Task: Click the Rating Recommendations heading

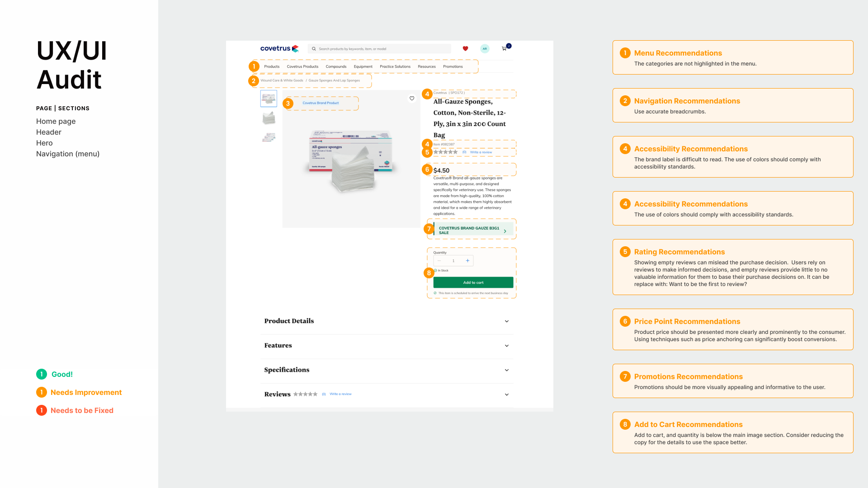Action: coord(679,252)
